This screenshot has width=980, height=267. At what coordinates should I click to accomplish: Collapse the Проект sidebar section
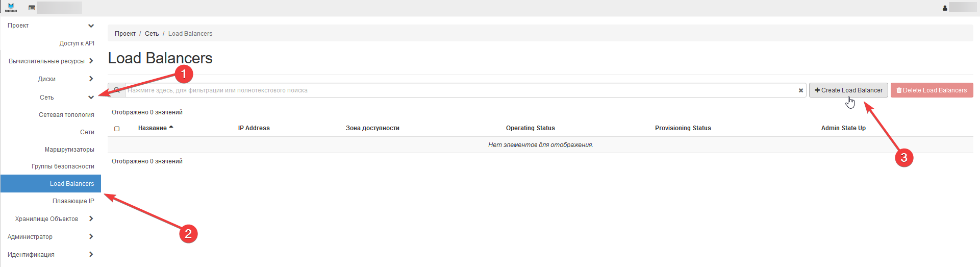pos(91,26)
